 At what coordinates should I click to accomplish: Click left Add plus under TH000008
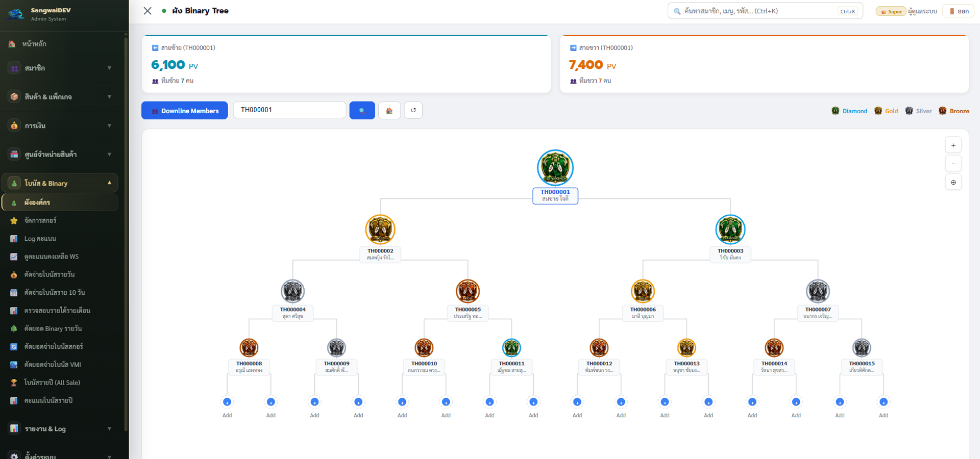(227, 402)
